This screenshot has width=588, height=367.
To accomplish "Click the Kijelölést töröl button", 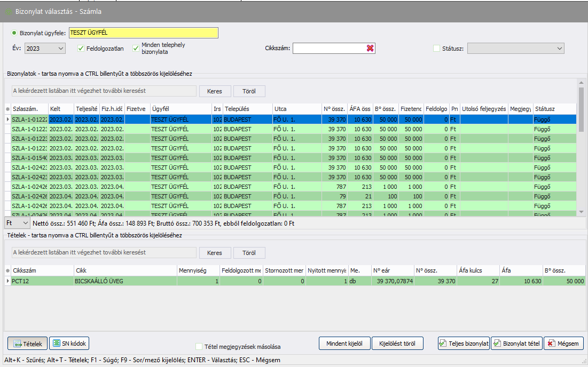I will pyautogui.click(x=397, y=344).
